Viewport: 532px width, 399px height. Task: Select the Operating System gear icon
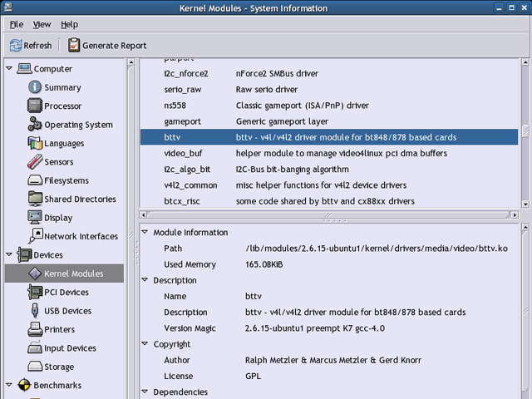coord(35,125)
